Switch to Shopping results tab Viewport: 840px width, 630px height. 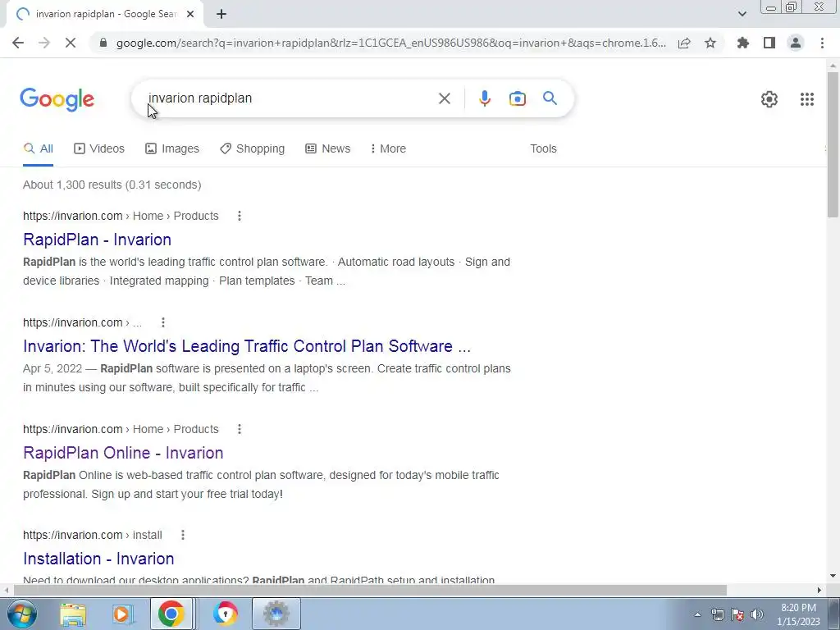click(253, 148)
